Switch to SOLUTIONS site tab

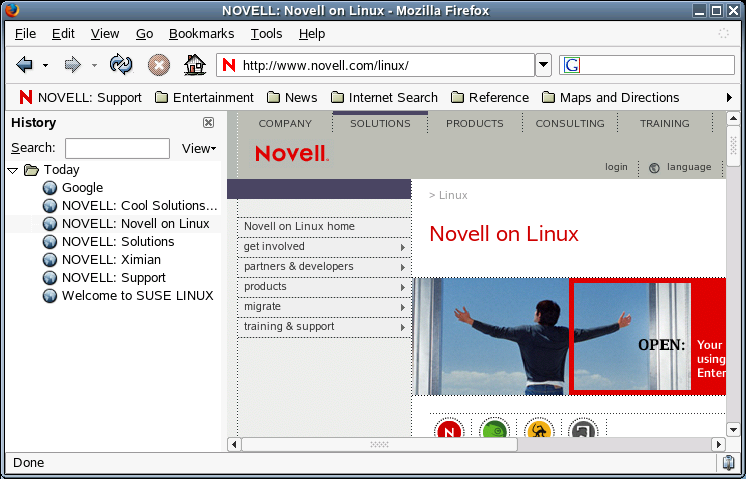380,124
